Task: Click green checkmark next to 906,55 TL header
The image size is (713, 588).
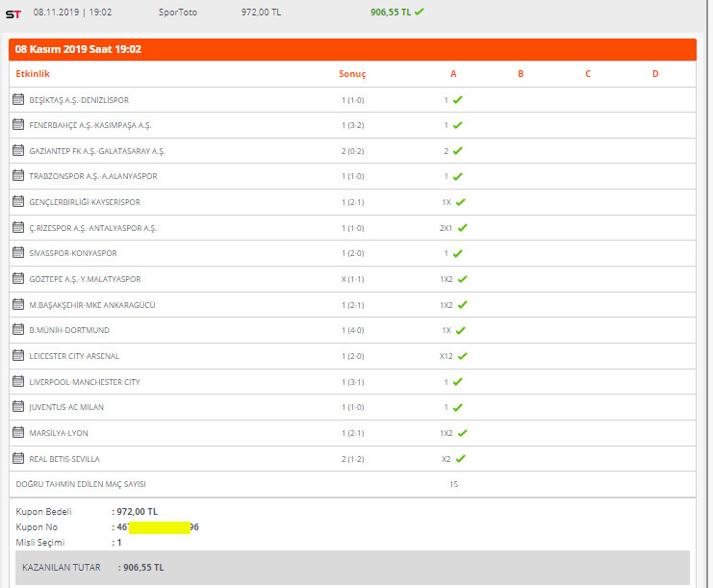Action: coord(420,12)
